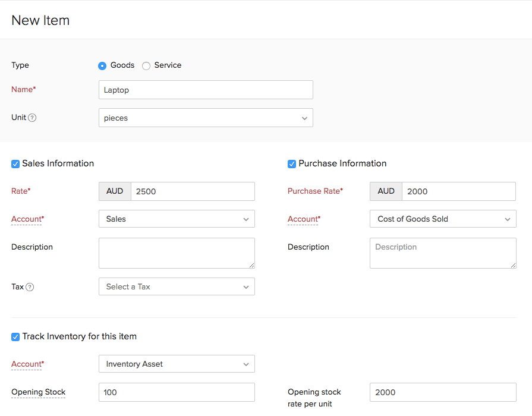Uncheck the Sales Information checkbox

15,164
